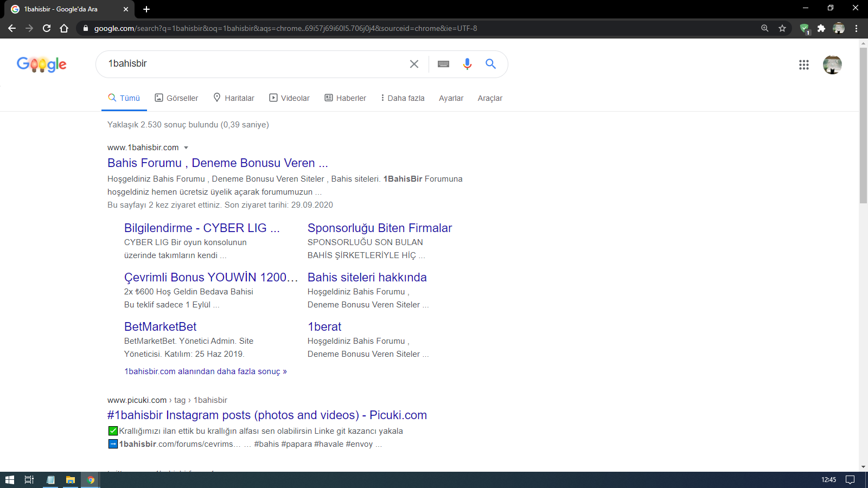Switch to Haberler news tab
This screenshot has width=868, height=488.
point(346,98)
